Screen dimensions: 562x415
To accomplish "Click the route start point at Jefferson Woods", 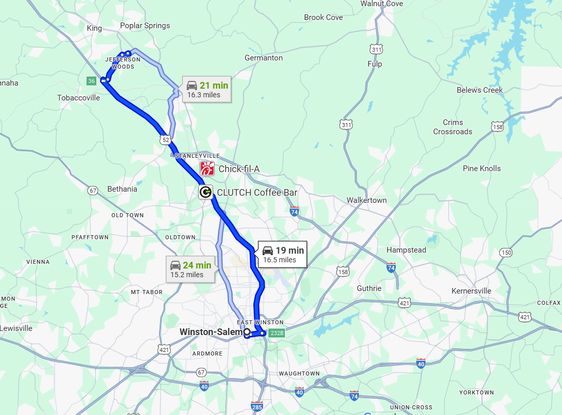I will click(128, 54).
